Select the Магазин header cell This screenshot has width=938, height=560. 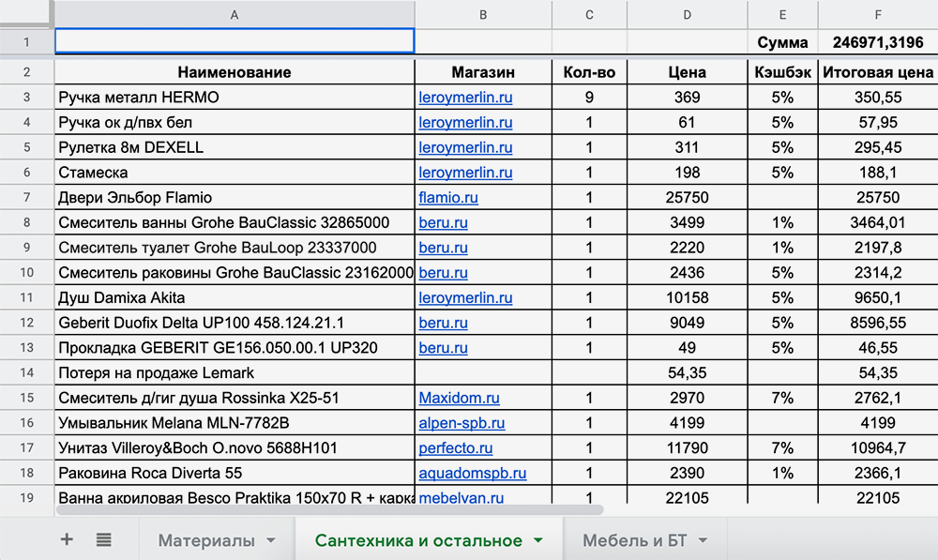[x=483, y=72]
